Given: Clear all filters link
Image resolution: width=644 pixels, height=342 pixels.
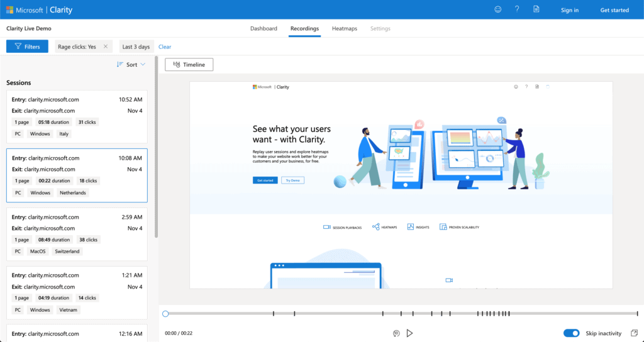Looking at the screenshot, I should [165, 47].
